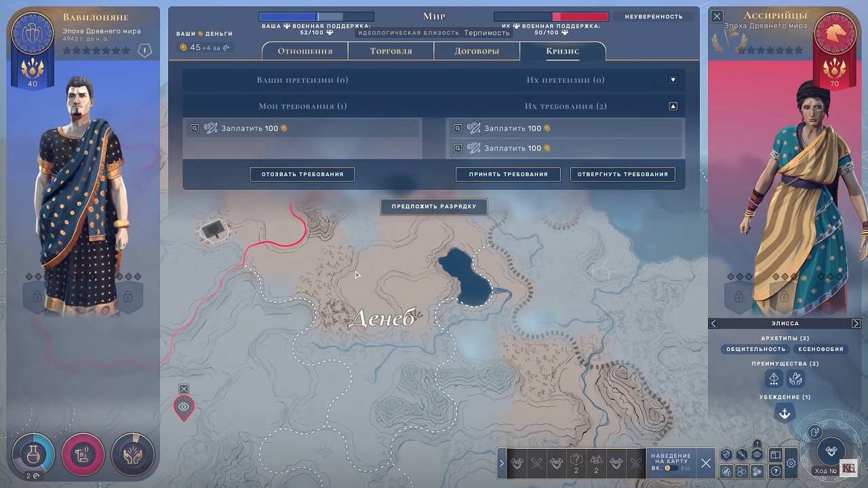The image size is (868, 488).
Task: Collapse the demands row arrow
Action: click(673, 106)
